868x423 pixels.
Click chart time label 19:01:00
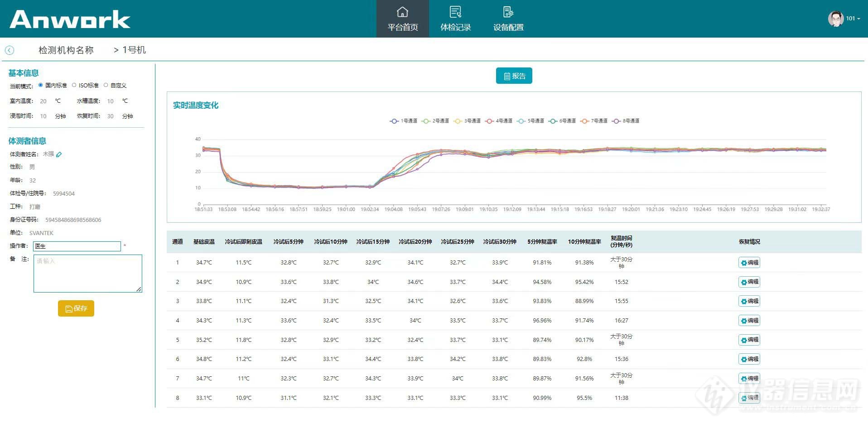[346, 210]
